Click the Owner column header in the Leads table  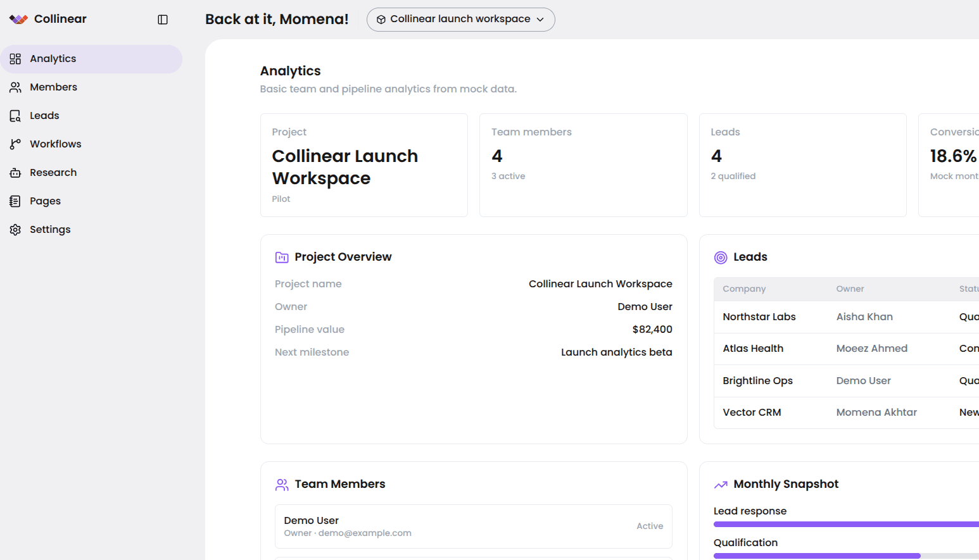(x=850, y=289)
